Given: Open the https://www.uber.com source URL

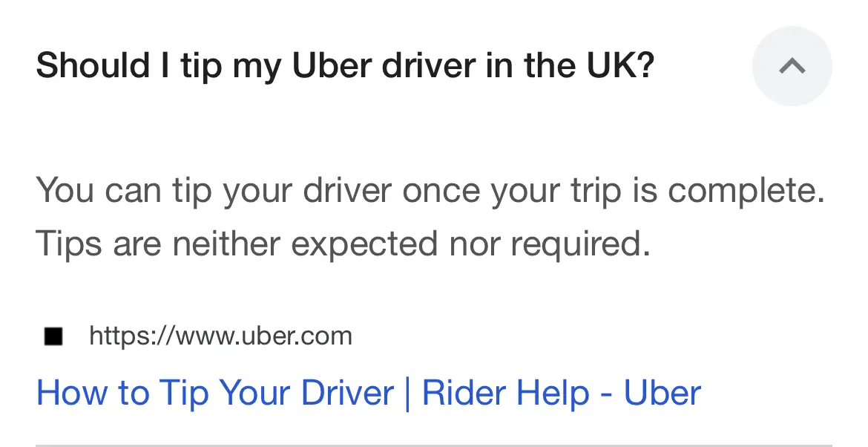Looking at the screenshot, I should [x=220, y=336].
